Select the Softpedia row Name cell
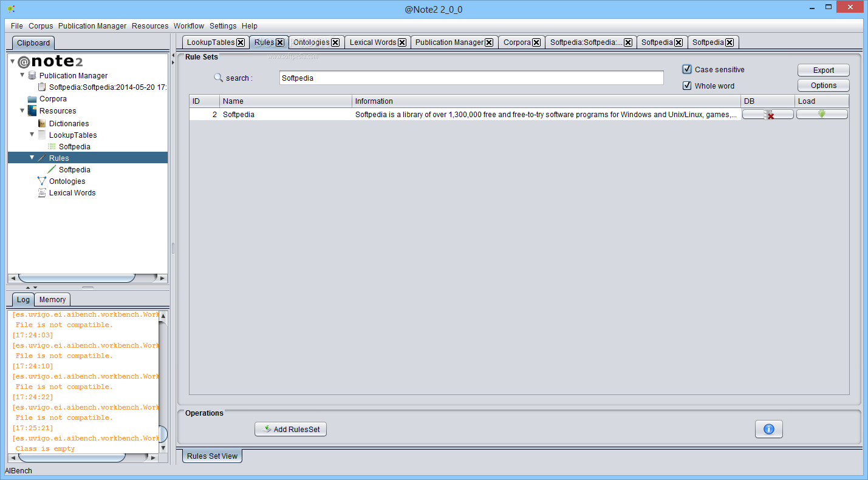The height and width of the screenshot is (480, 868). [286, 114]
